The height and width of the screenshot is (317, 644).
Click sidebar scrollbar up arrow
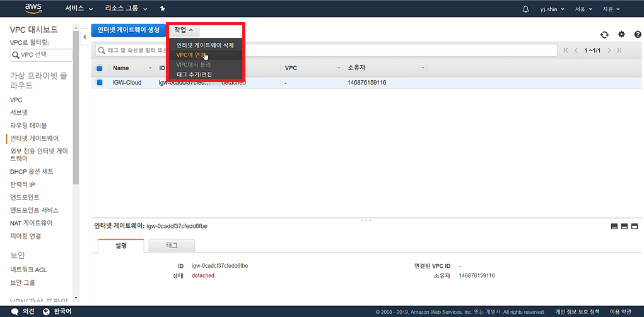[x=76, y=27]
